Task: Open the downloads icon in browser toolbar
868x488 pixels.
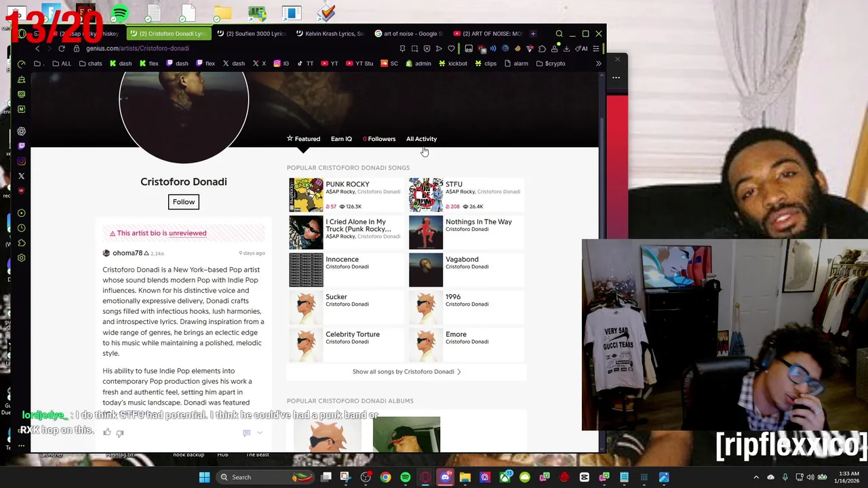Action: click(566, 49)
